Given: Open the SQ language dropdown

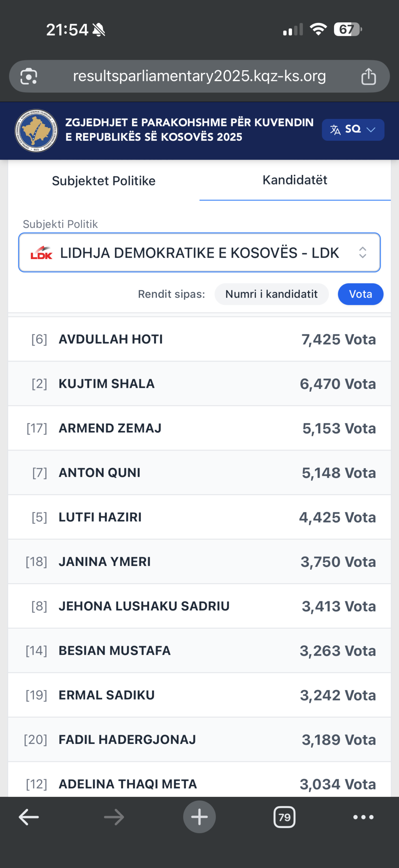Looking at the screenshot, I should point(353,130).
